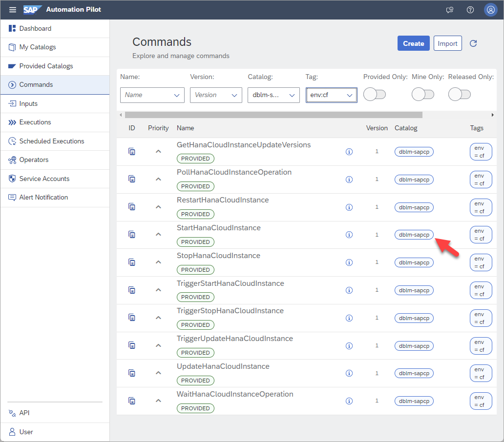The height and width of the screenshot is (442, 504).
Task: Go to Dashboard in sidebar
Action: 55,29
